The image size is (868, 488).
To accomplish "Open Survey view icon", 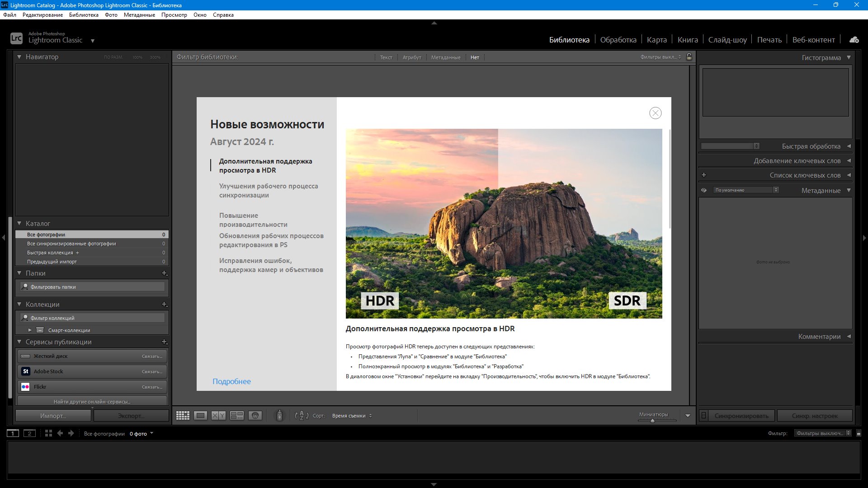I will tap(237, 416).
